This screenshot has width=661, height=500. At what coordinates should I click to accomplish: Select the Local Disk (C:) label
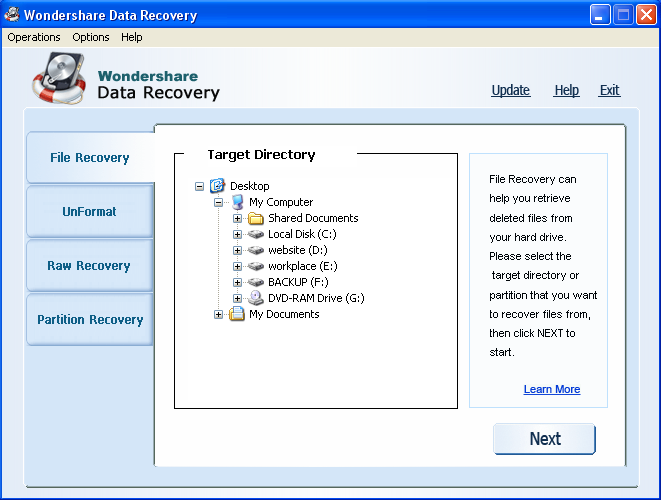tap(302, 234)
